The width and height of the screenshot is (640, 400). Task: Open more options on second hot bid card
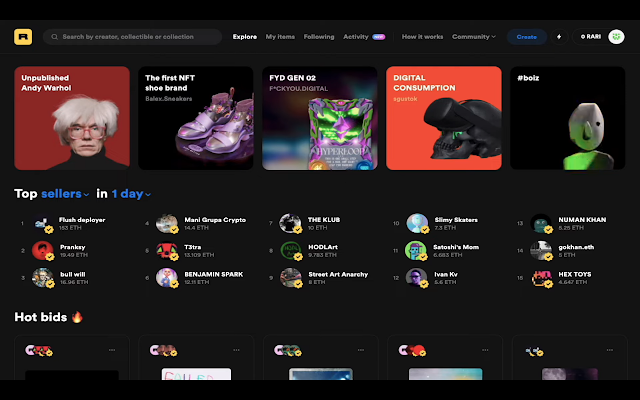[x=236, y=350]
